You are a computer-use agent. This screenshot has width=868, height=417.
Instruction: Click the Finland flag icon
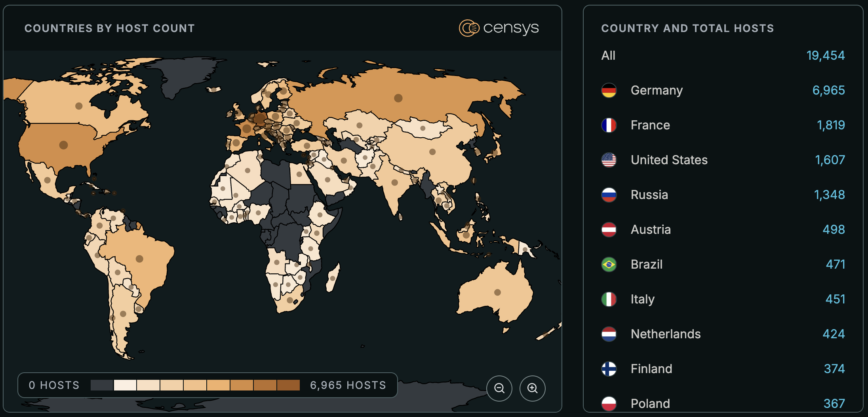609,369
